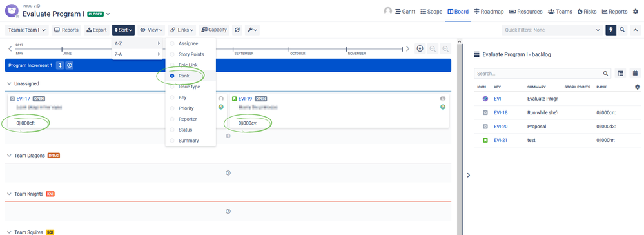Collapse the Team Squires section
This screenshot has height=235, width=644.
pos(9,232)
